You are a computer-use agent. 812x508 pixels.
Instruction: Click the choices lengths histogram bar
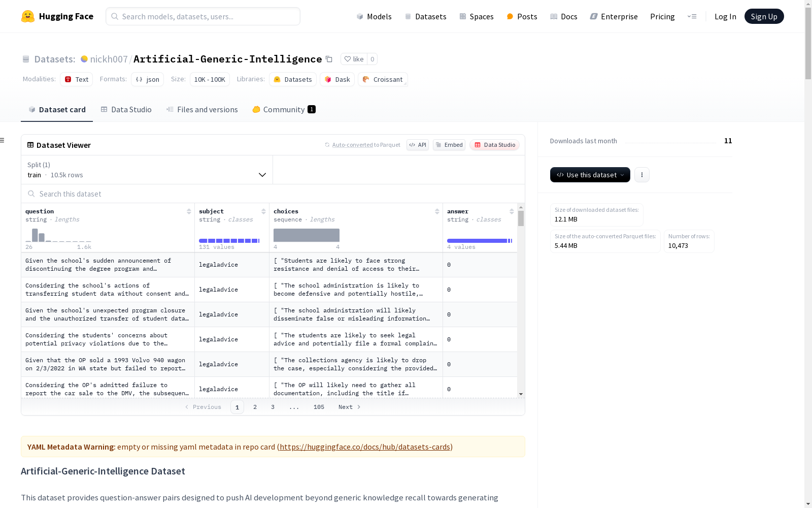(307, 235)
